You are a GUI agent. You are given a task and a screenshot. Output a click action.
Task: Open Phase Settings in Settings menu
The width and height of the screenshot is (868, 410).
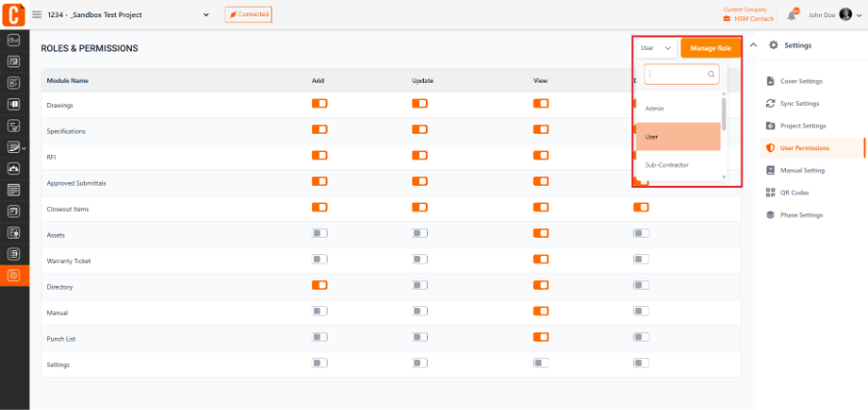pyautogui.click(x=801, y=215)
